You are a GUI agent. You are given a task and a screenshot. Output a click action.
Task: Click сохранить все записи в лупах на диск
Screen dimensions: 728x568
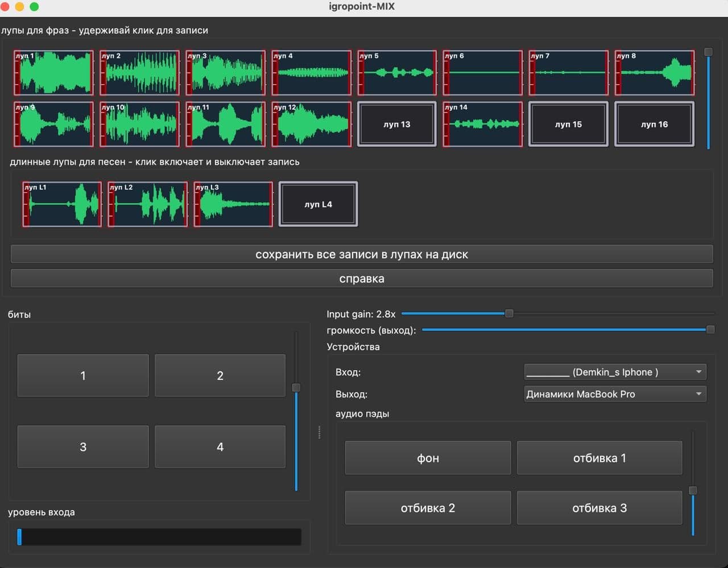coord(362,254)
